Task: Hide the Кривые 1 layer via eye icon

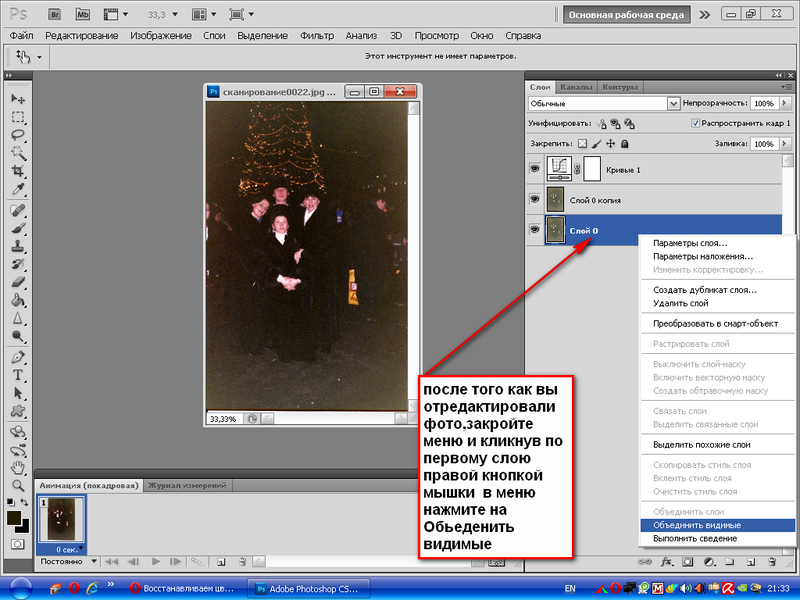Action: point(534,169)
